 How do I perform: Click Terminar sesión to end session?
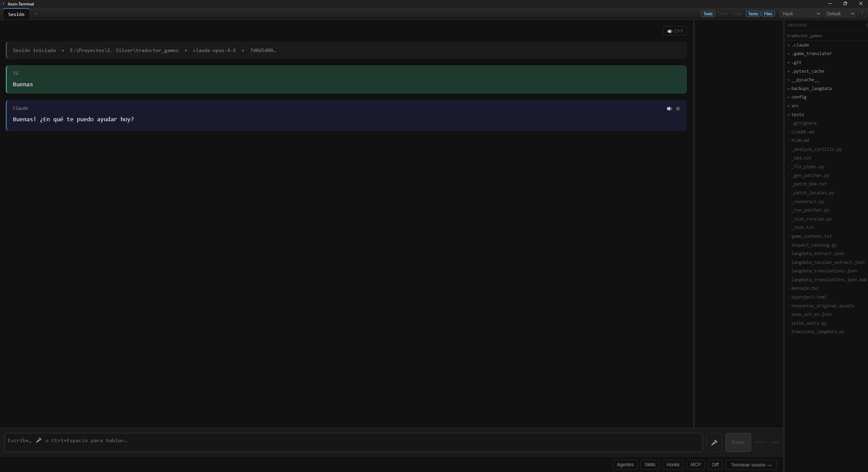point(751,465)
